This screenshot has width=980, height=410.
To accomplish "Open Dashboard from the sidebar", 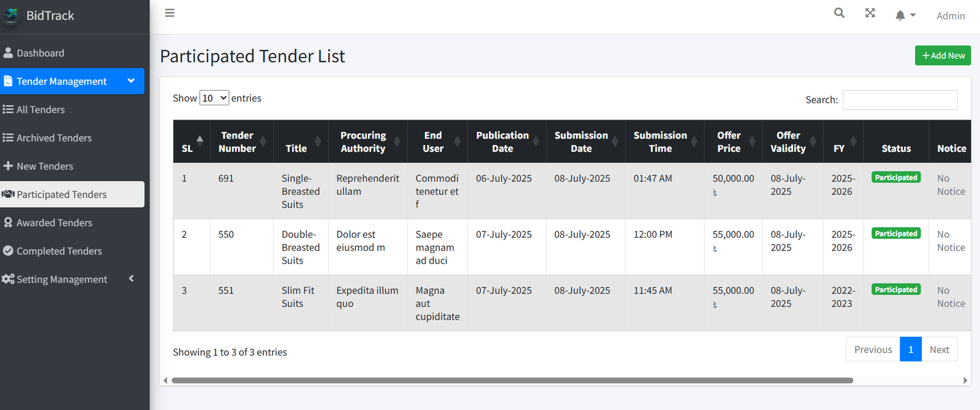I will pyautogui.click(x=40, y=53).
